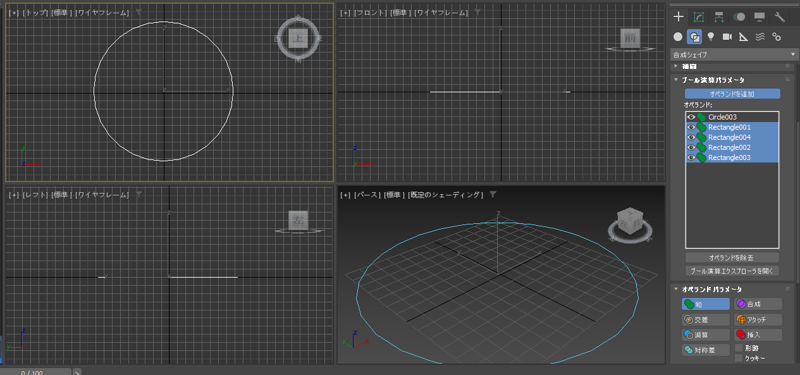The width and height of the screenshot is (800, 375).
Task: Enable the クッキー checkbox
Action: point(738,358)
